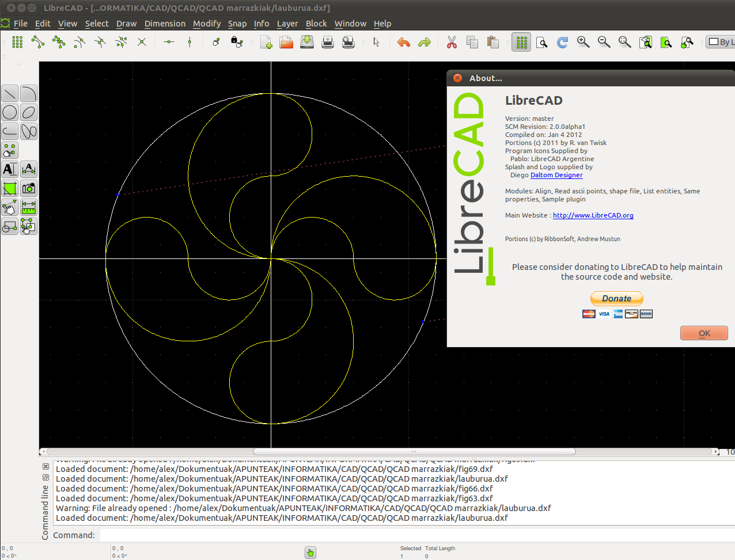The width and height of the screenshot is (735, 560).
Task: Select the Dimension tool
Action: (29, 169)
